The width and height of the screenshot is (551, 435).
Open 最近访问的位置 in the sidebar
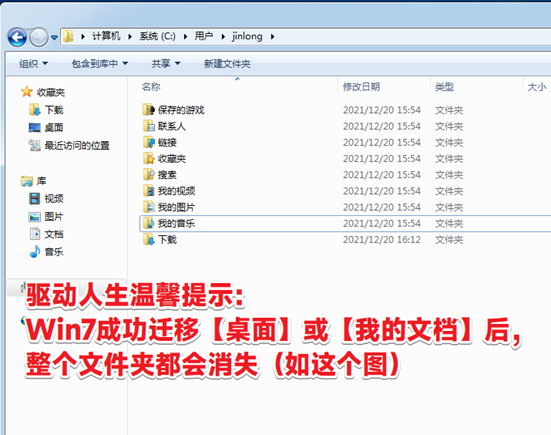click(77, 145)
